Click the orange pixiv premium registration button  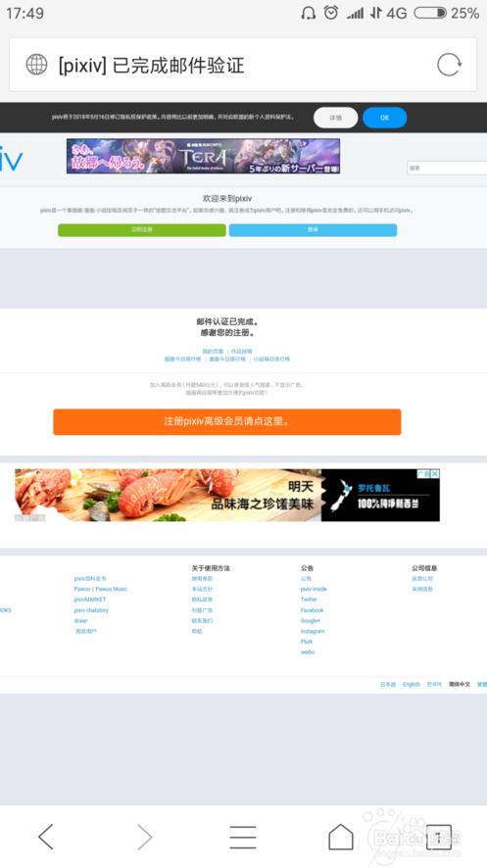coord(227,422)
